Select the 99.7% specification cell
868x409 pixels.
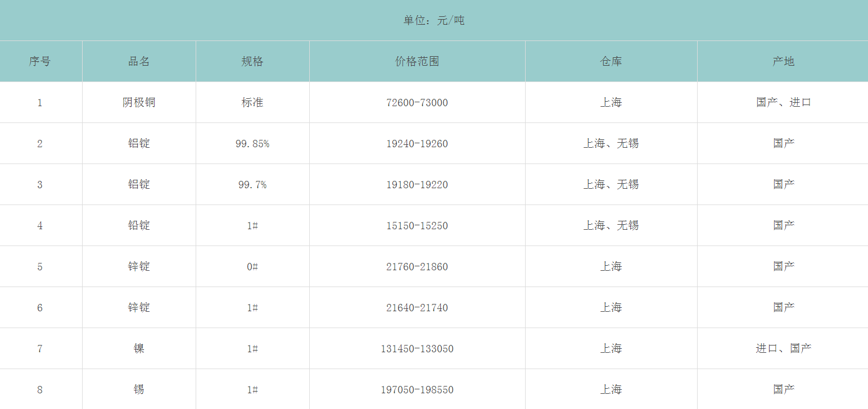252,184
